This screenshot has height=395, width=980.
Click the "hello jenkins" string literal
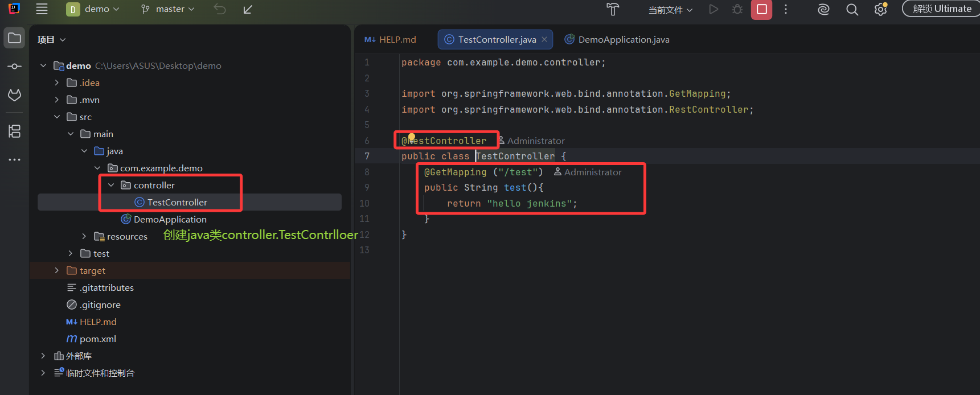point(529,203)
